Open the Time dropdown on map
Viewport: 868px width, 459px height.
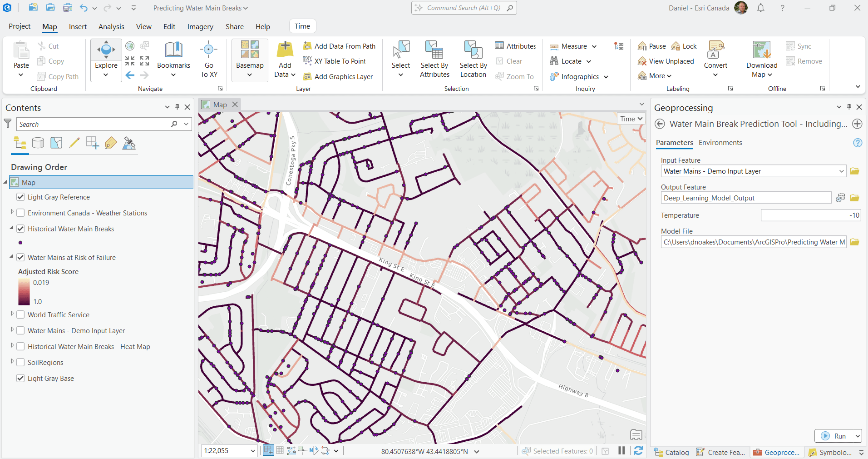coord(631,119)
